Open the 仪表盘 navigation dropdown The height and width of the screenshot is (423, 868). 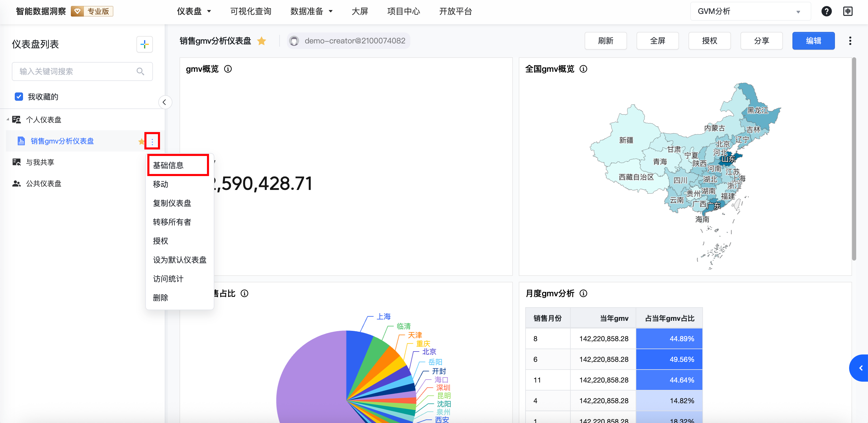(194, 12)
